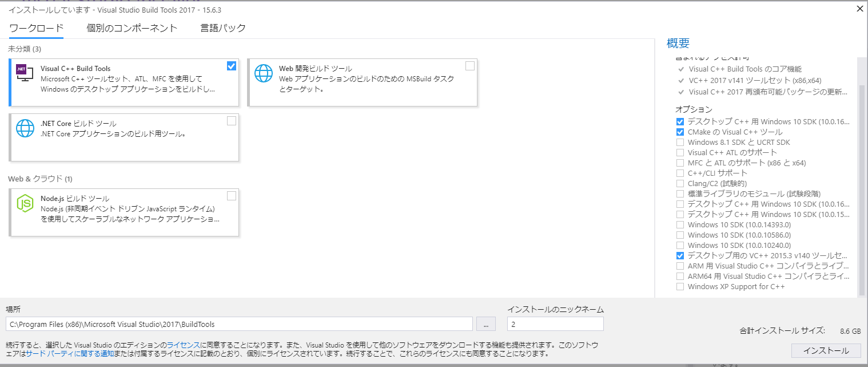Click the インストール button
The width and height of the screenshot is (868, 367).
(x=826, y=350)
